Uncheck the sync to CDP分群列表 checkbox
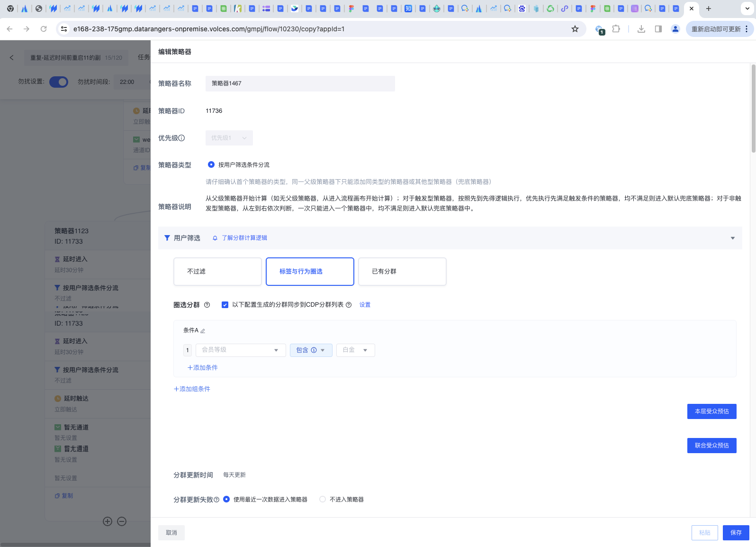 tap(225, 305)
